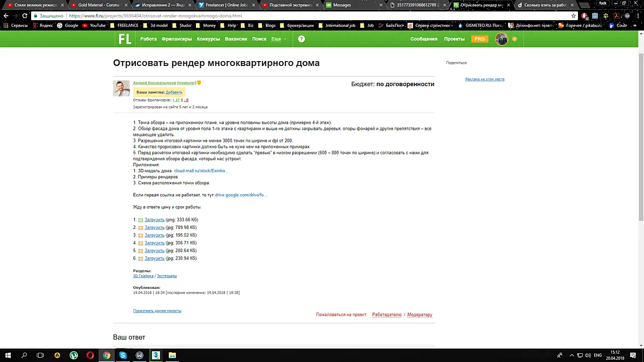Report project to 'Работодателю'

[x=387, y=315]
